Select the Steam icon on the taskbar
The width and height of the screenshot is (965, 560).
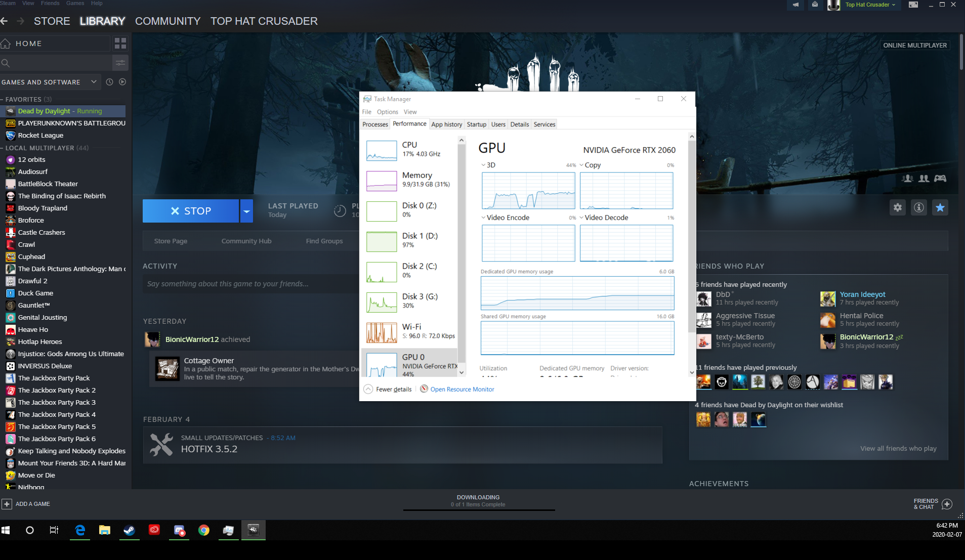pyautogui.click(x=129, y=530)
